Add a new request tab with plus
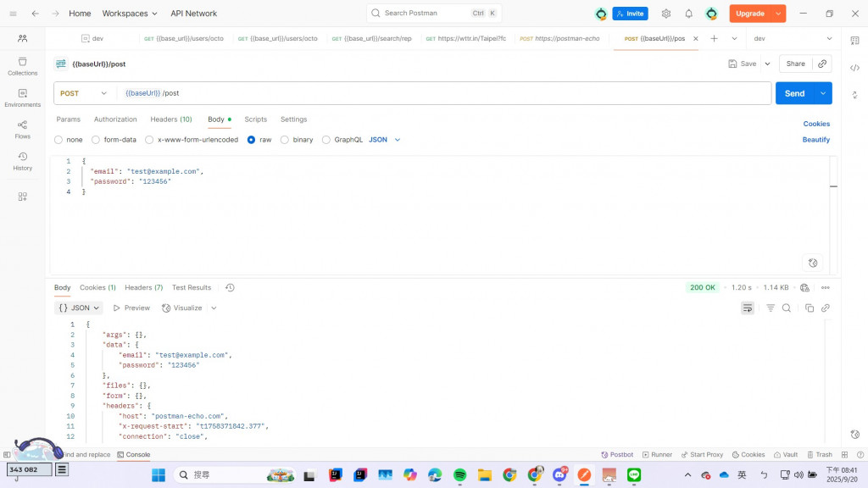This screenshot has width=868, height=488. tap(714, 38)
